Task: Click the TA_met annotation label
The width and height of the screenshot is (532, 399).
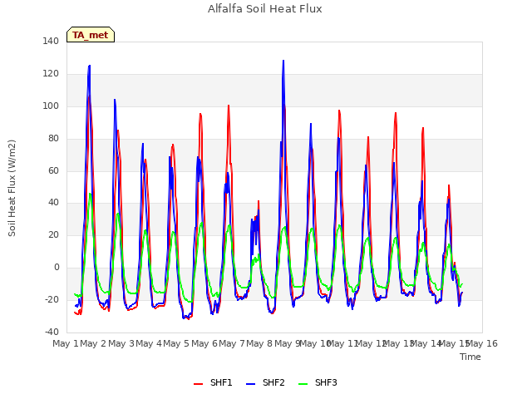Action: click(91, 35)
